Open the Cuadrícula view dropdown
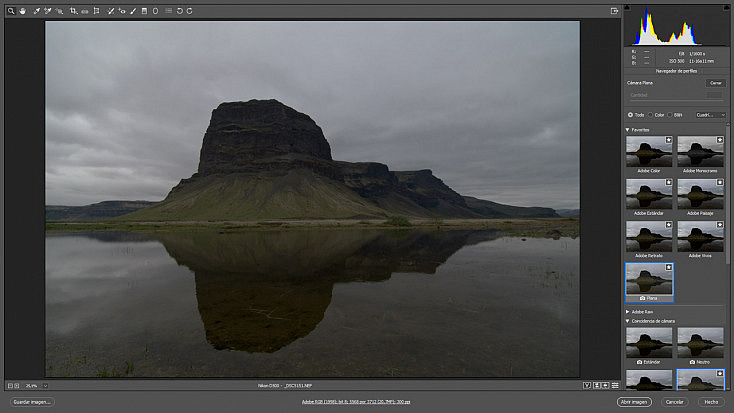Screen dimensions: 734x413 point(710,115)
